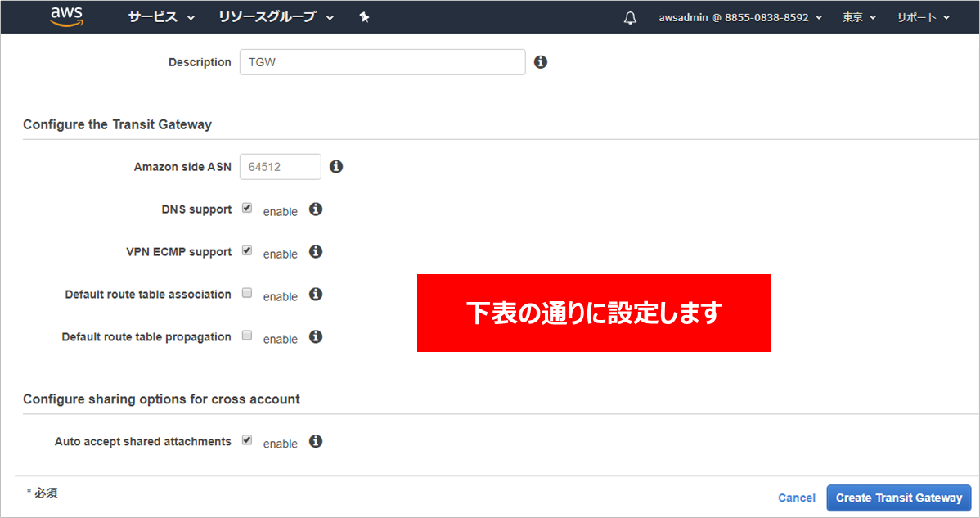Open the サービス dropdown menu
Image resolution: width=980 pixels, height=518 pixels.
(161, 17)
